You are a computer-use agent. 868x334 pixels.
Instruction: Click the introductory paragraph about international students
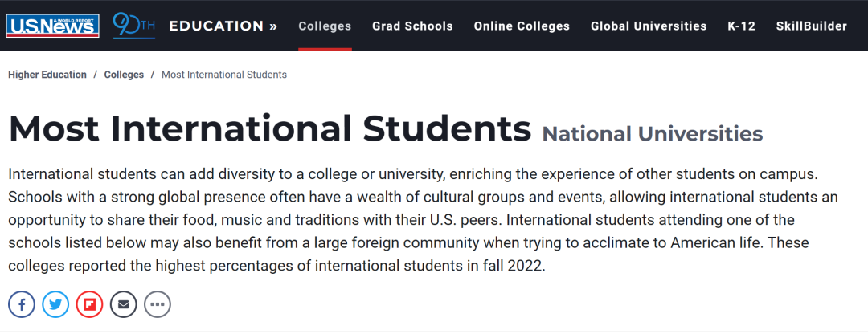424,220
